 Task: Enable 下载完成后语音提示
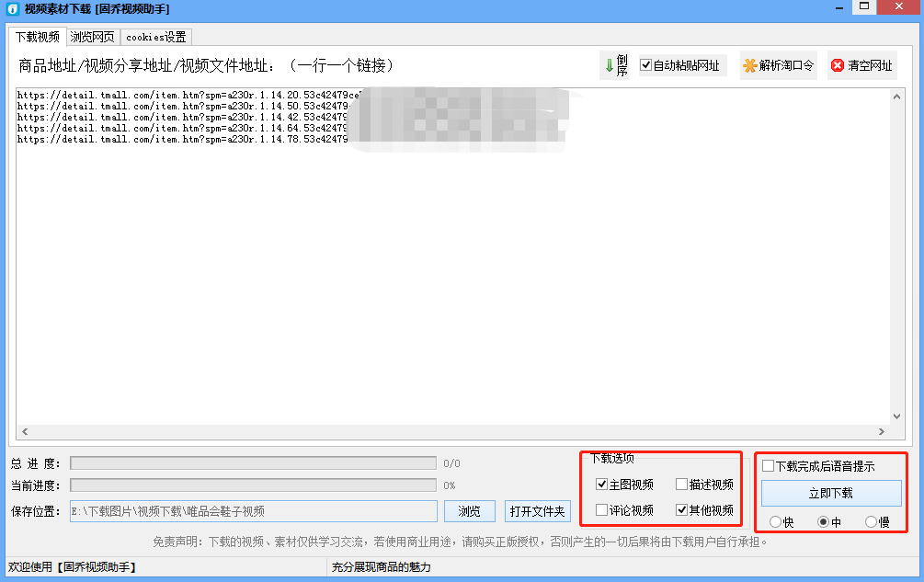coord(767,465)
